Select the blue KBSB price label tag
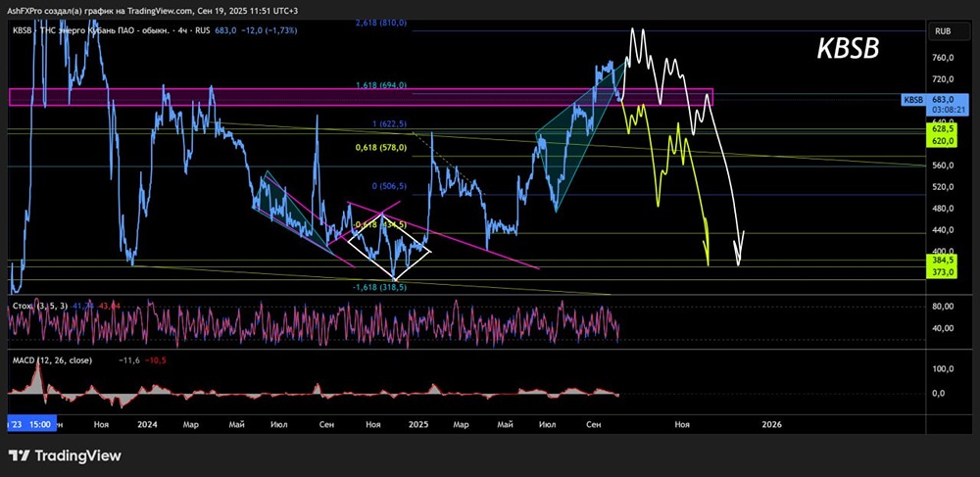980x477 pixels. tap(913, 99)
